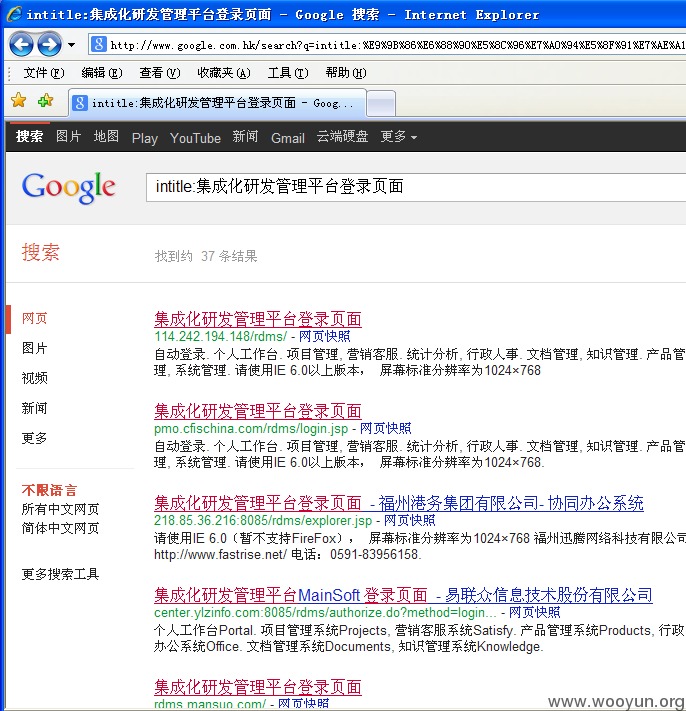This screenshot has height=711, width=686.
Task: Open the 查看(V) menu
Action: [x=160, y=73]
